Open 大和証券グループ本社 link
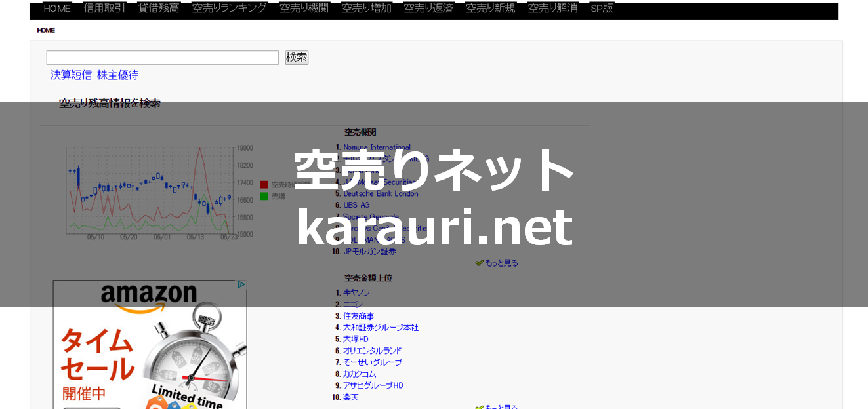The height and width of the screenshot is (409, 868). (381, 328)
